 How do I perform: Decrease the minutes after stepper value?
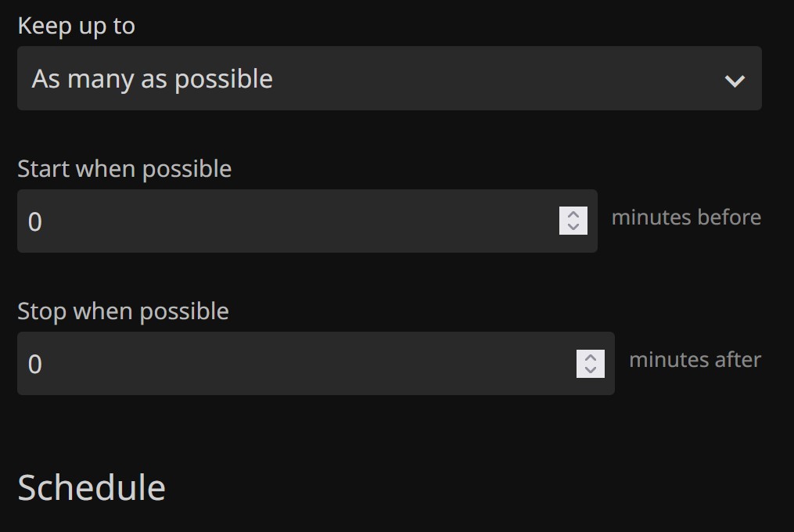coord(591,369)
